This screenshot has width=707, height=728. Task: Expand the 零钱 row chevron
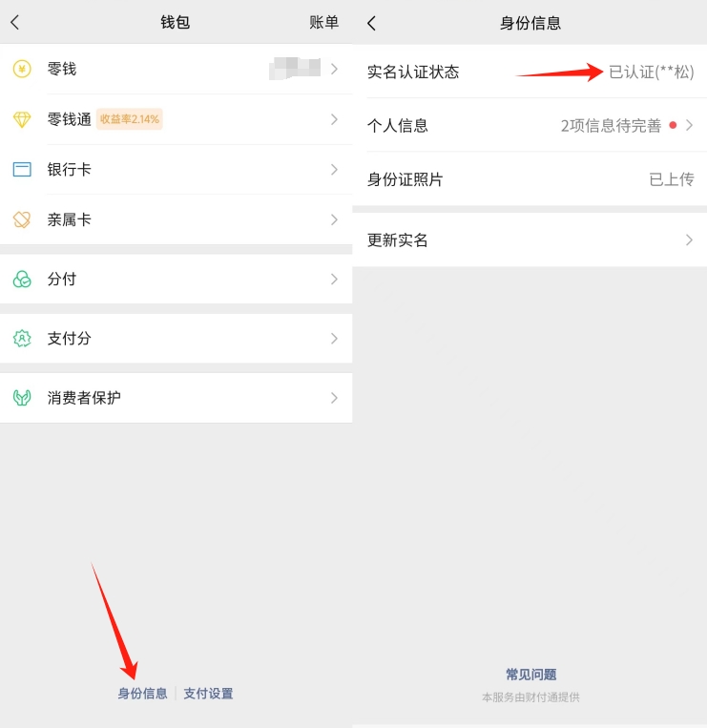(334, 69)
